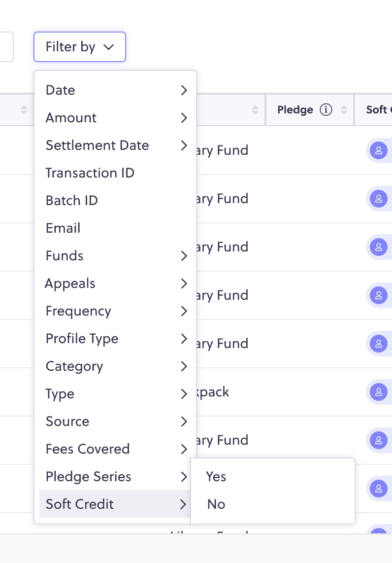Click the soft credit person icon in Backpack row
The height and width of the screenshot is (563, 392).
378,392
